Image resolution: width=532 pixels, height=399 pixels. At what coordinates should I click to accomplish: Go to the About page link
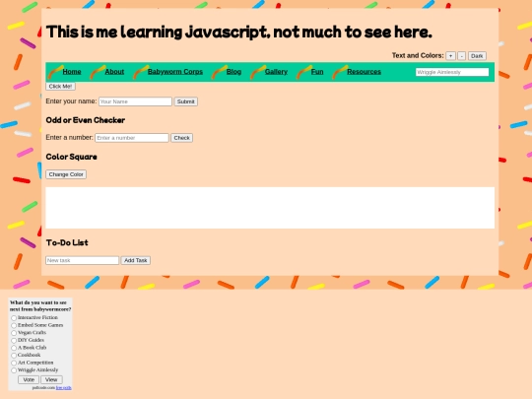click(114, 72)
